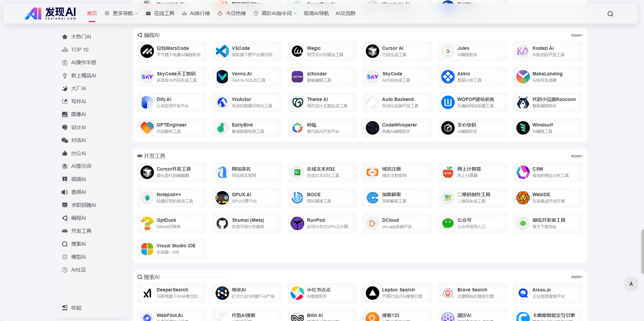The width and height of the screenshot is (644, 321).
Task: Open the VSCode logo icon
Action: coord(222,51)
